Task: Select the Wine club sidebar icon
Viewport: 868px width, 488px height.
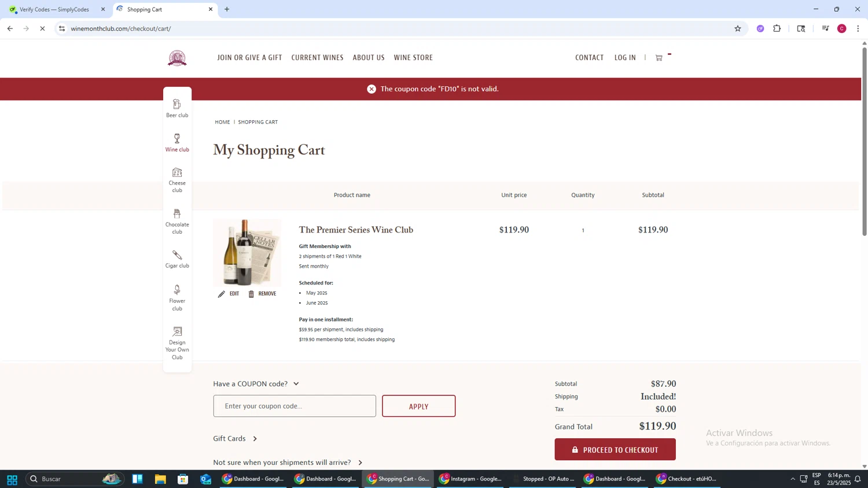Action: (177, 143)
